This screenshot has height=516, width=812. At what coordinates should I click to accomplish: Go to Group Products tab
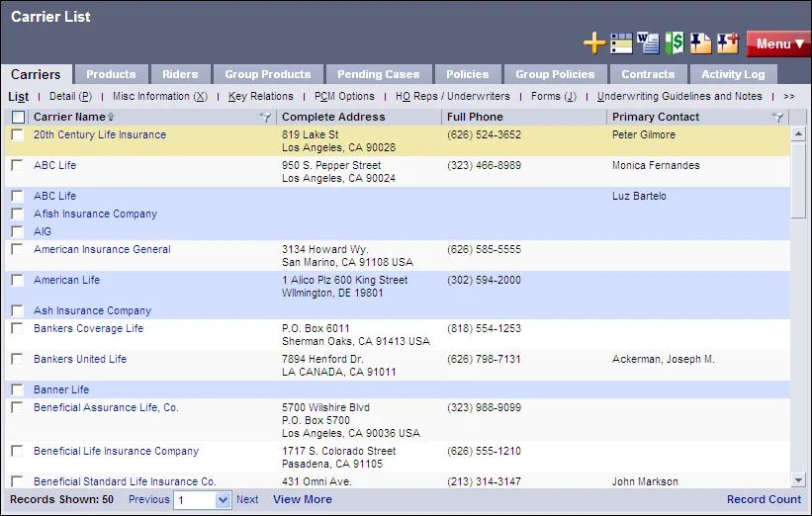[x=268, y=74]
